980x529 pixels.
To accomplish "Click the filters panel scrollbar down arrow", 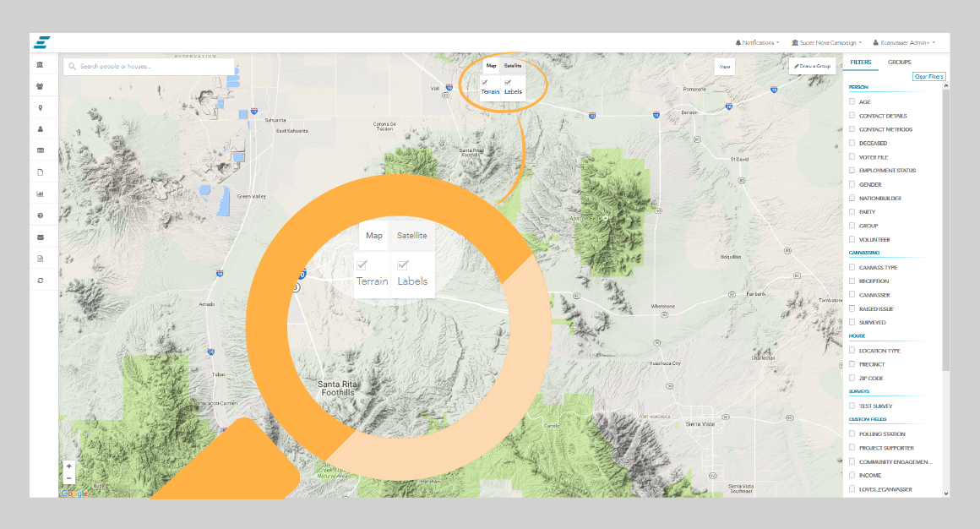I will [945, 494].
